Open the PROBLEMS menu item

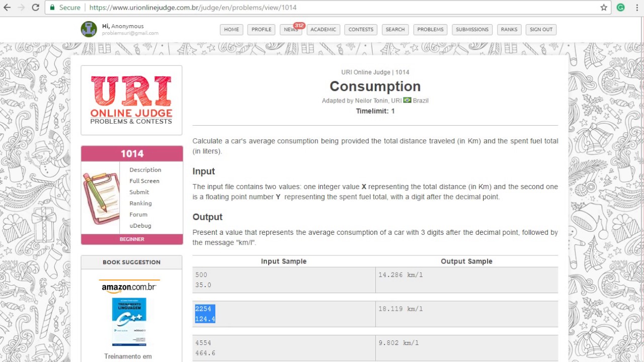(x=430, y=29)
